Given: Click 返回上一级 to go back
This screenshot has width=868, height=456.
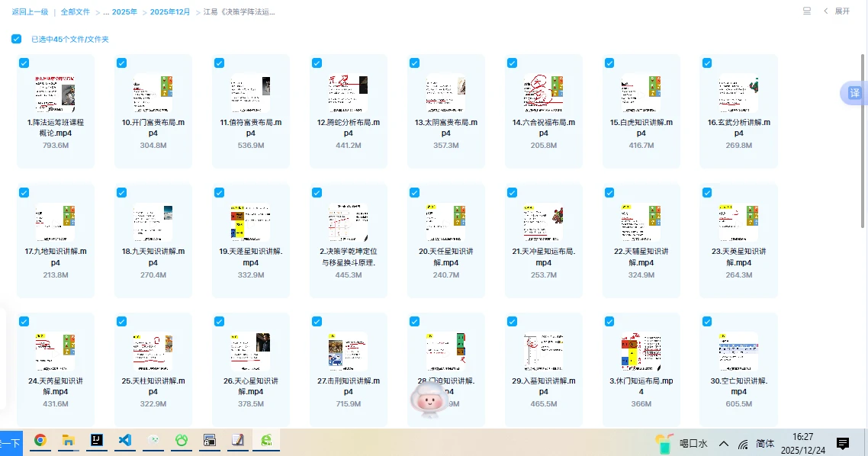Looking at the screenshot, I should tap(30, 12).
